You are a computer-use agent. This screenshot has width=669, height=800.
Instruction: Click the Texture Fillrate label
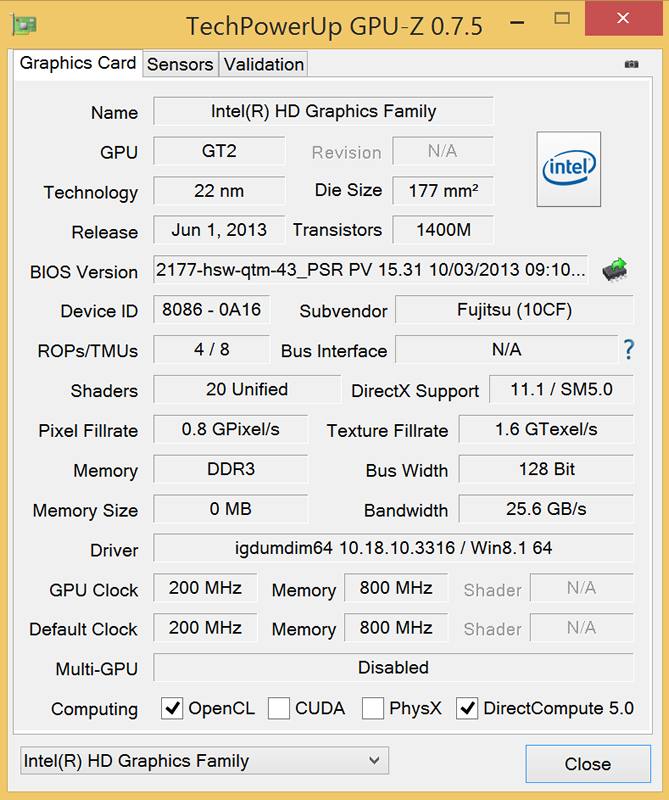(387, 431)
